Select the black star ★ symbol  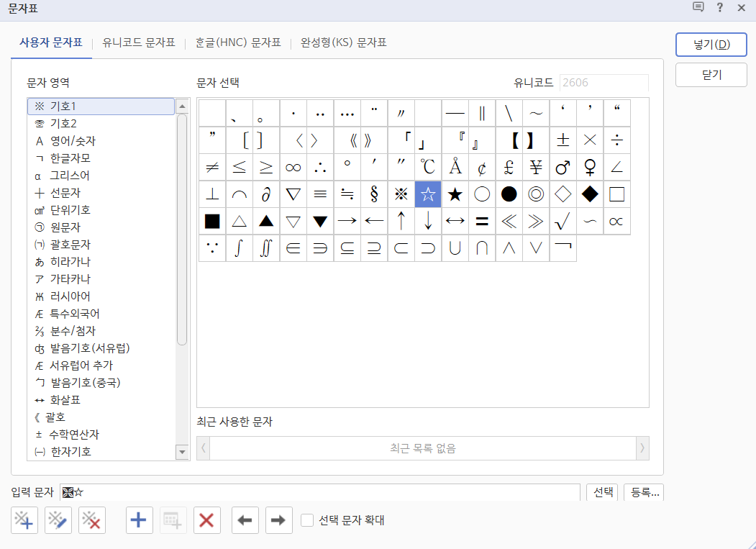click(455, 194)
